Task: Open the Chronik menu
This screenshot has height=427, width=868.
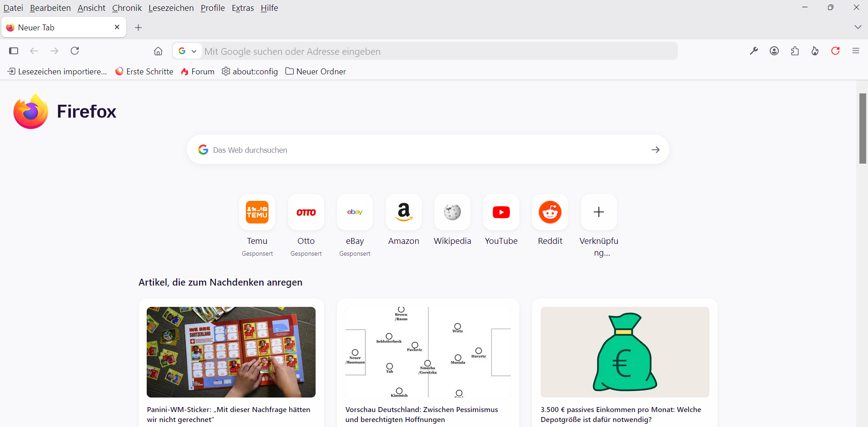Action: [x=127, y=8]
